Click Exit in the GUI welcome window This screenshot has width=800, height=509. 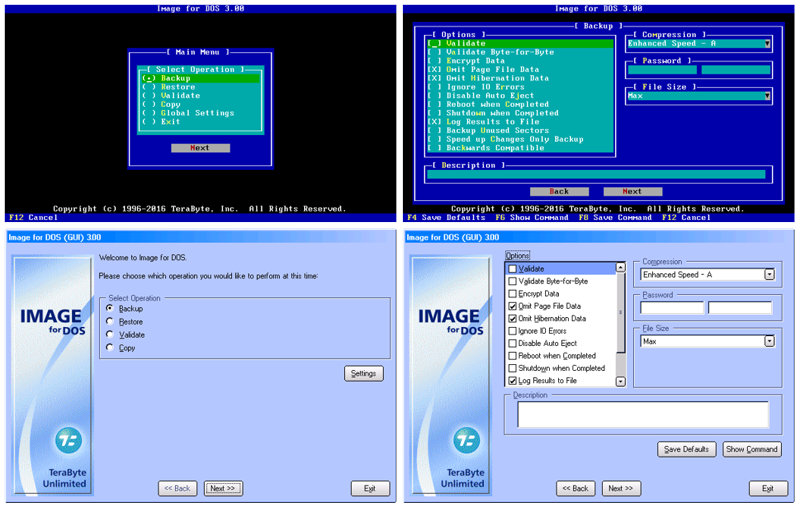(370, 488)
